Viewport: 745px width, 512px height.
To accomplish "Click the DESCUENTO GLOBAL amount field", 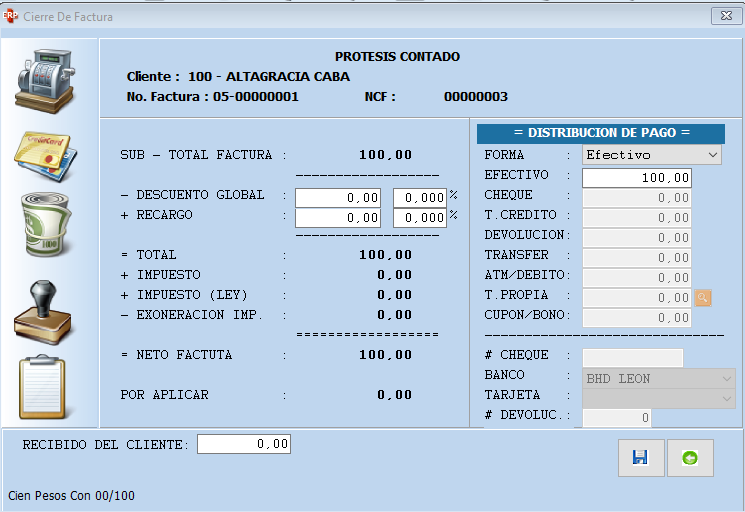I will coord(338,198).
